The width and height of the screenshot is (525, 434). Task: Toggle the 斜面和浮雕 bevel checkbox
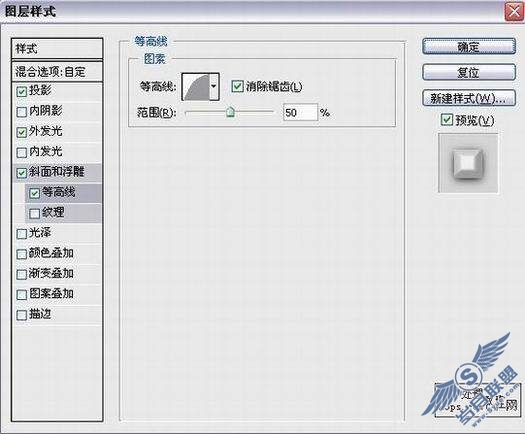pyautogui.click(x=21, y=173)
